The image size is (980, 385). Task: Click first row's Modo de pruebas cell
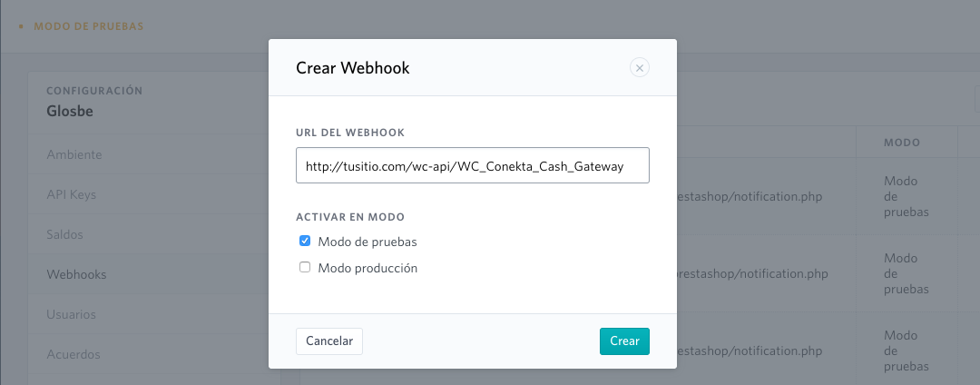pos(906,196)
